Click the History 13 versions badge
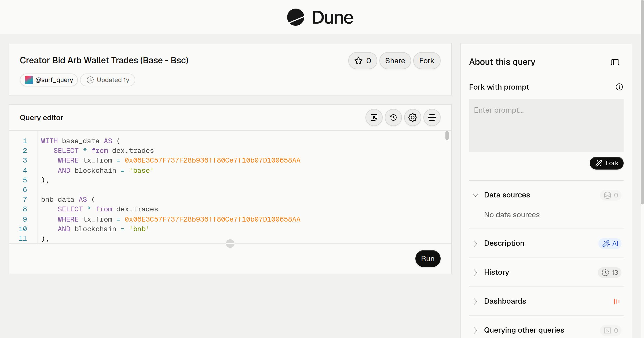 pyautogui.click(x=610, y=272)
